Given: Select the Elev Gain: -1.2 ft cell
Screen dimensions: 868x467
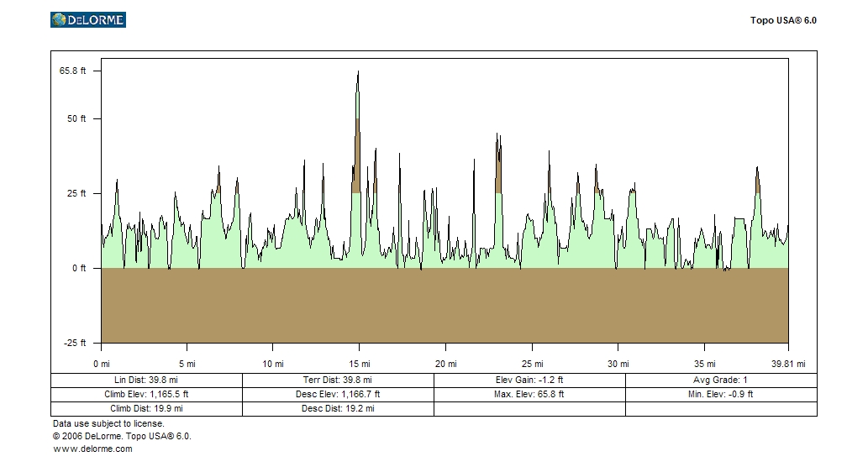Looking at the screenshot, I should pyautogui.click(x=529, y=380).
